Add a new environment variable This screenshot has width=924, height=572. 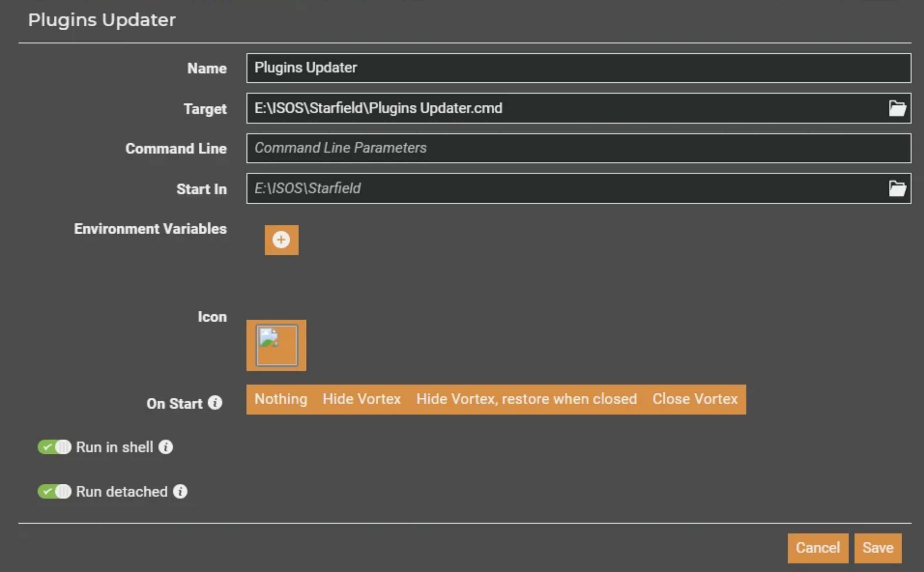[x=281, y=240]
